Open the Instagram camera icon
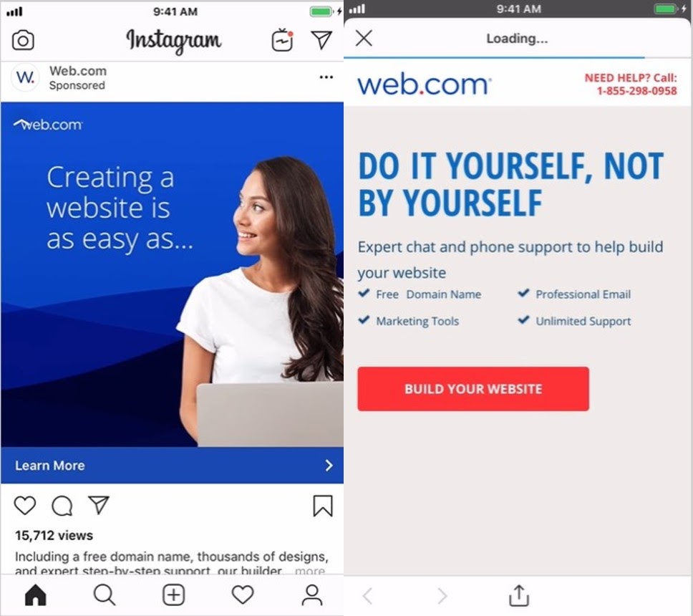Screen dimensions: 693x616 pyautogui.click(x=23, y=40)
